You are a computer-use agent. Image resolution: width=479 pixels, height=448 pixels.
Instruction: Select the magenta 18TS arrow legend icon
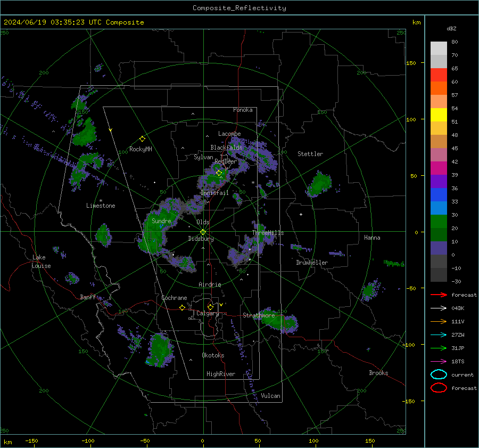pyautogui.click(x=439, y=362)
